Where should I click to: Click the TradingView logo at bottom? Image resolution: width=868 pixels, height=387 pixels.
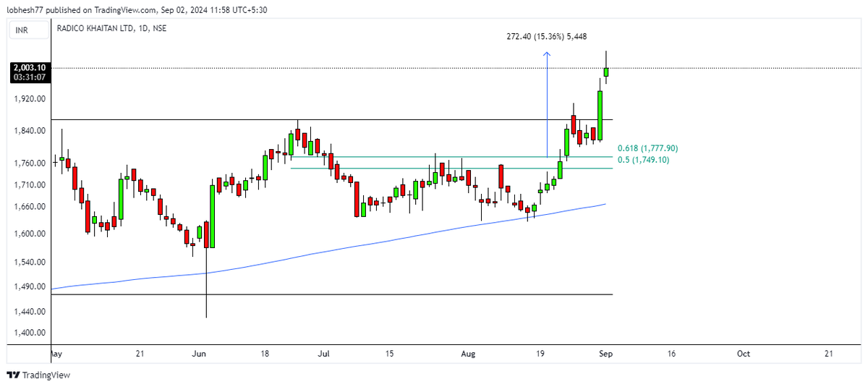[38, 375]
